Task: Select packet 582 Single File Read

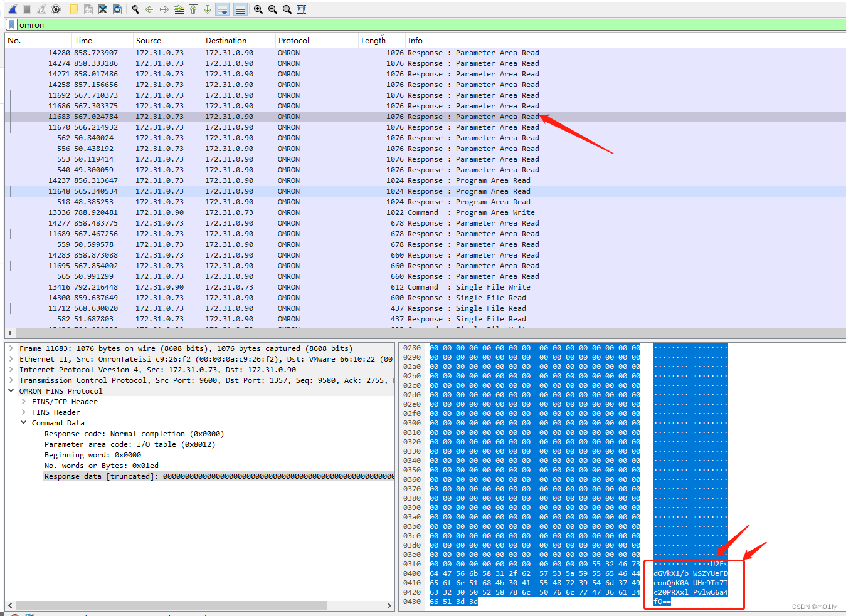Action: coord(425,319)
